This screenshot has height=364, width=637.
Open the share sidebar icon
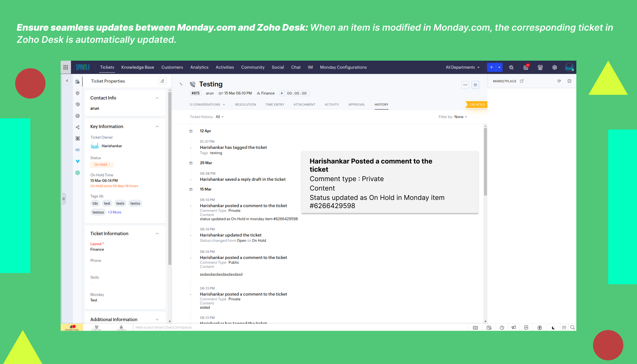[78, 127]
